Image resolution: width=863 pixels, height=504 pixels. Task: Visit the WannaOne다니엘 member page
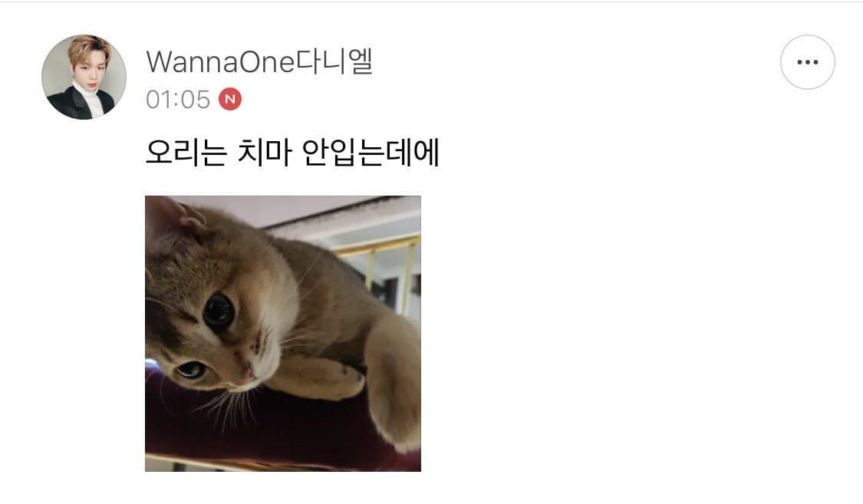(260, 61)
